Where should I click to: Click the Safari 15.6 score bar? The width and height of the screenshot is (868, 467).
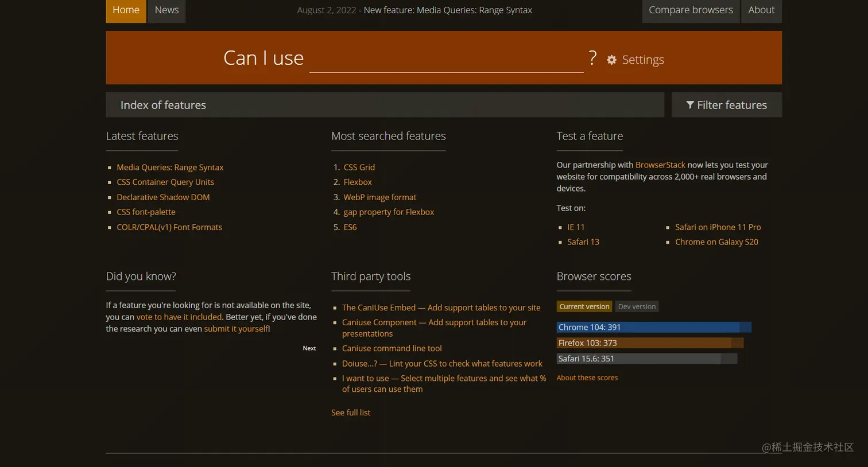pos(646,359)
